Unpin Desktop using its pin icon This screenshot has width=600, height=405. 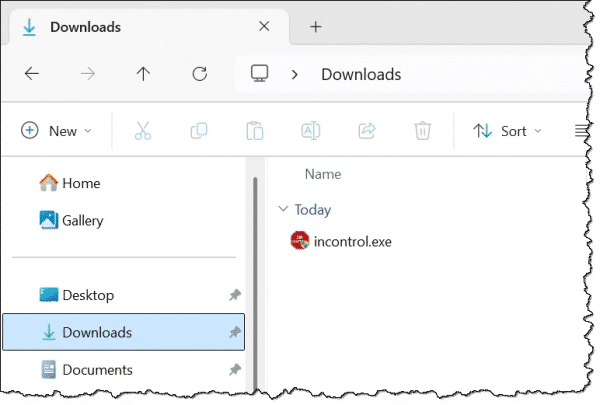pos(235,295)
